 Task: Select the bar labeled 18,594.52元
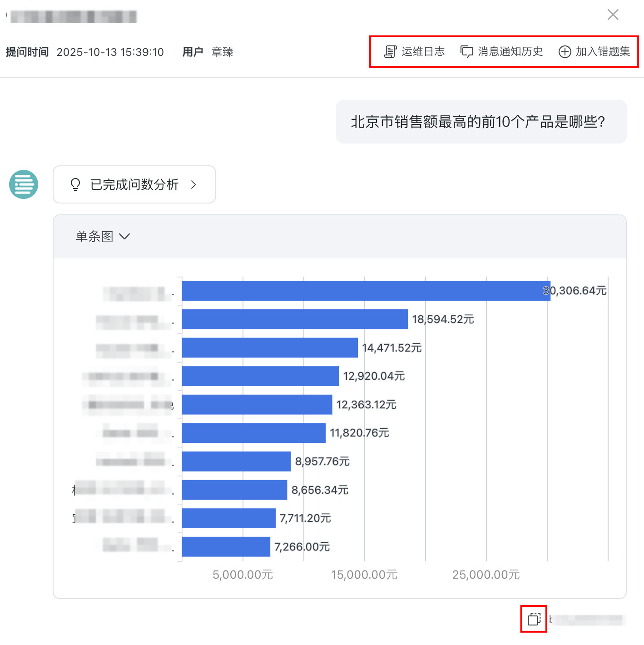pos(295,319)
